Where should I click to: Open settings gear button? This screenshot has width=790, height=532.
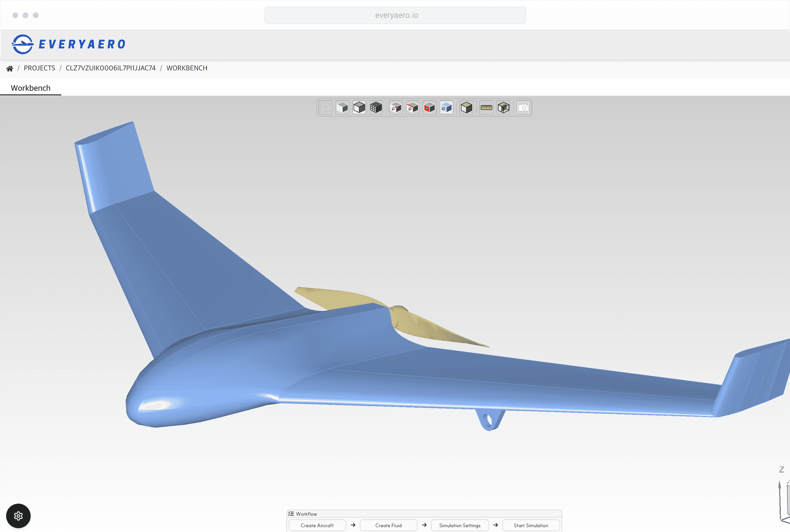coord(18,516)
